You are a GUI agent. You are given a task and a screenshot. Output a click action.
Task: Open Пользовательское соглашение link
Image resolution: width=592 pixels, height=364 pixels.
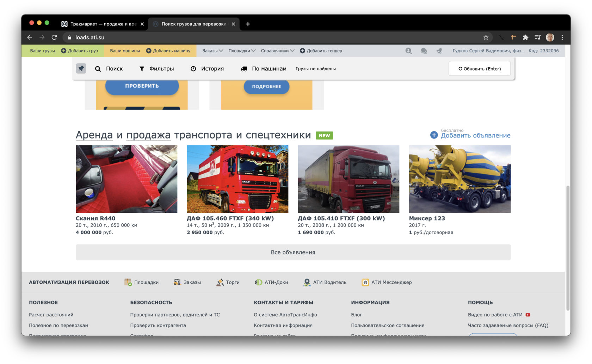(x=388, y=325)
